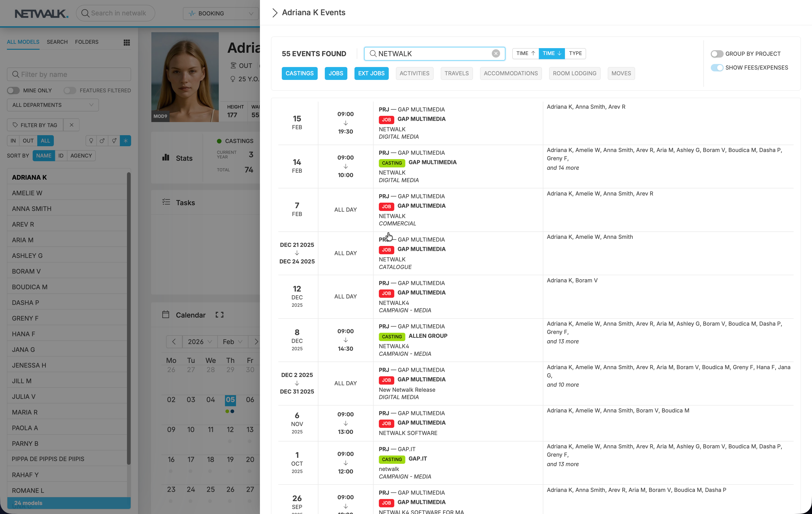The width and height of the screenshot is (812, 514).
Task: Go to previous month in calendar
Action: (x=174, y=342)
